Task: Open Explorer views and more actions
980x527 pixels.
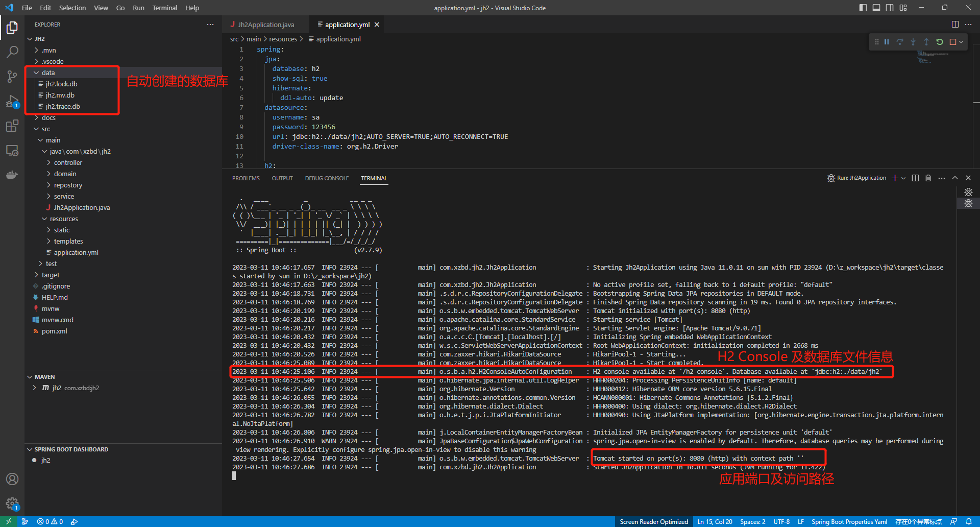Action: click(x=210, y=25)
